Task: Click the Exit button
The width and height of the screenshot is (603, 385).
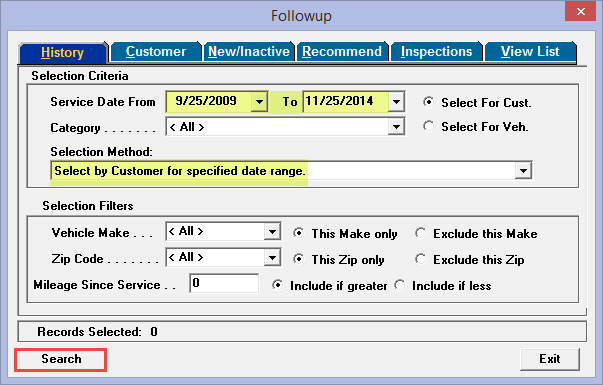Action: (x=550, y=359)
